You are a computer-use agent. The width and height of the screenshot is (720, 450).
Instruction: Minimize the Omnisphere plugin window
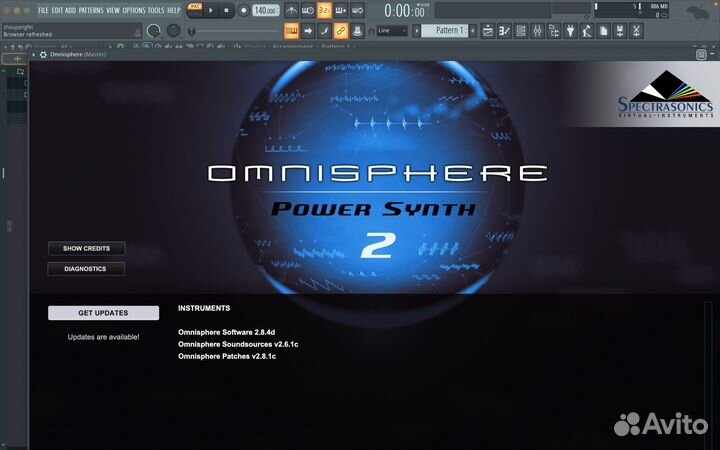712,55
